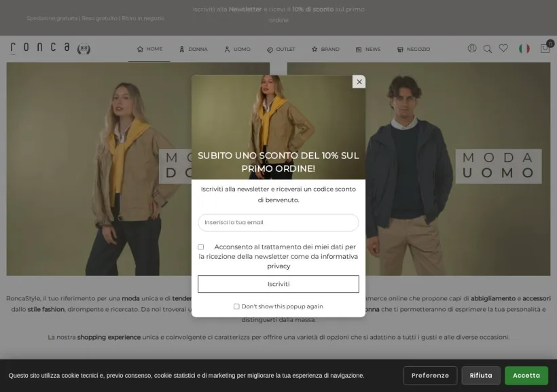The image size is (557, 392).
Task: Open the search magnifier icon
Action: 488,49
